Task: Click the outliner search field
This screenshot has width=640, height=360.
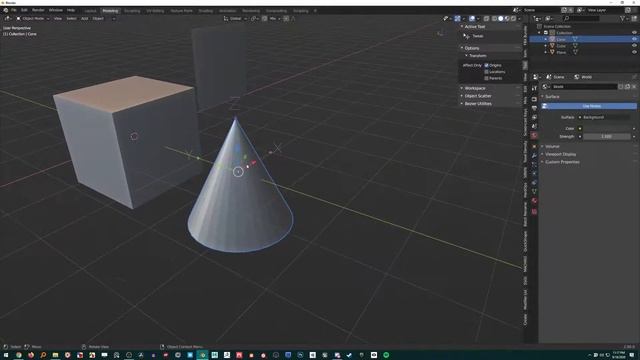Action: (x=581, y=19)
